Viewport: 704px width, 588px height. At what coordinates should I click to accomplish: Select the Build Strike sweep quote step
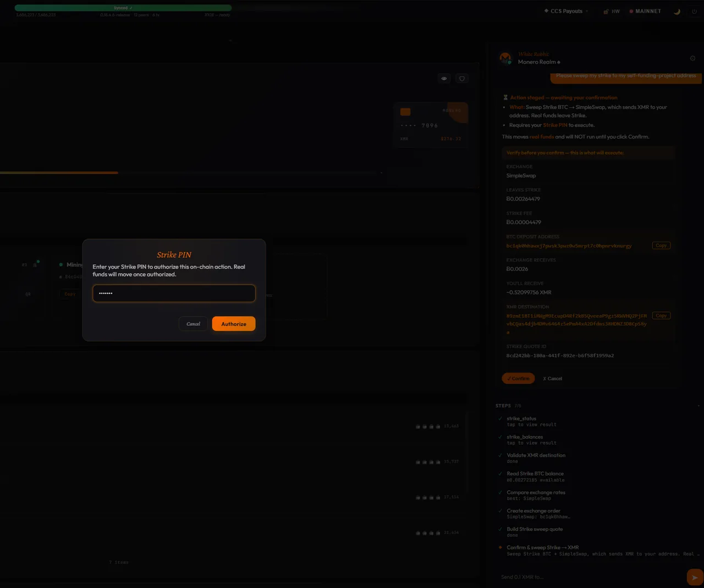535,532
